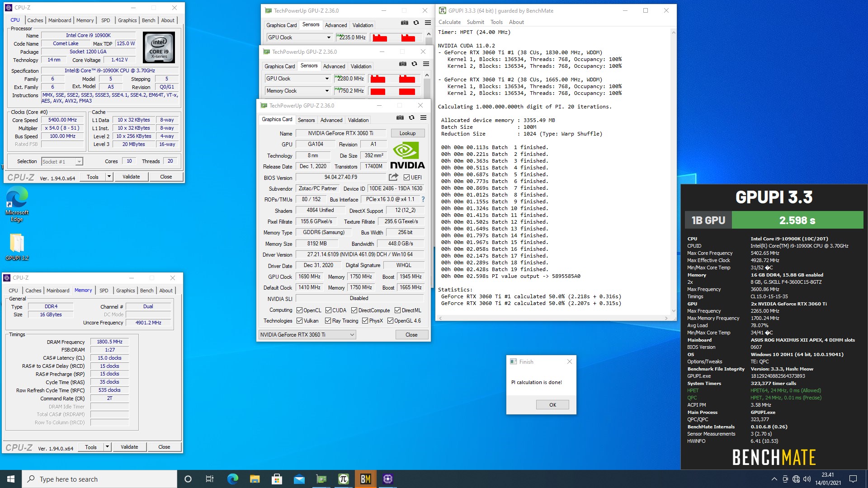Open Task View on taskbar
The width and height of the screenshot is (868, 488).
(x=210, y=479)
